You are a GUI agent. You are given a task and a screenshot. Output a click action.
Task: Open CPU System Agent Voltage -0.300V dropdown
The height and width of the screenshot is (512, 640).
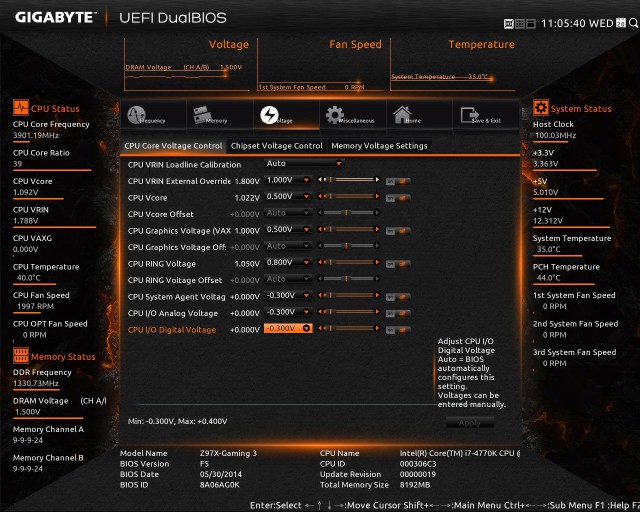tap(288, 295)
